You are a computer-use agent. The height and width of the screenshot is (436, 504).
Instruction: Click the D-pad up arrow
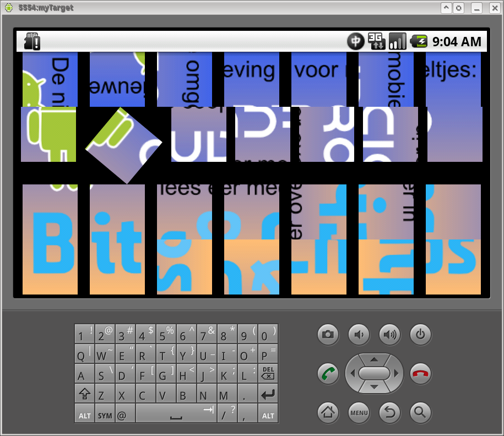[374, 359]
